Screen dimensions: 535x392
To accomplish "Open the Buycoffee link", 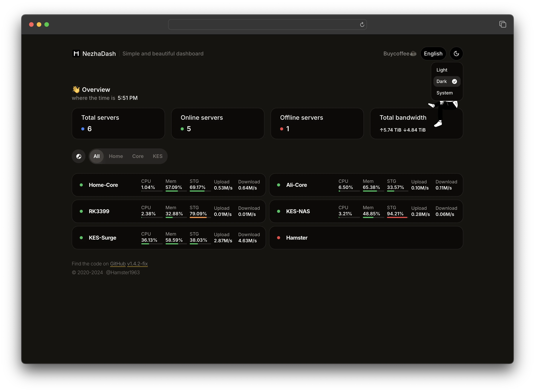I will [x=400, y=54].
